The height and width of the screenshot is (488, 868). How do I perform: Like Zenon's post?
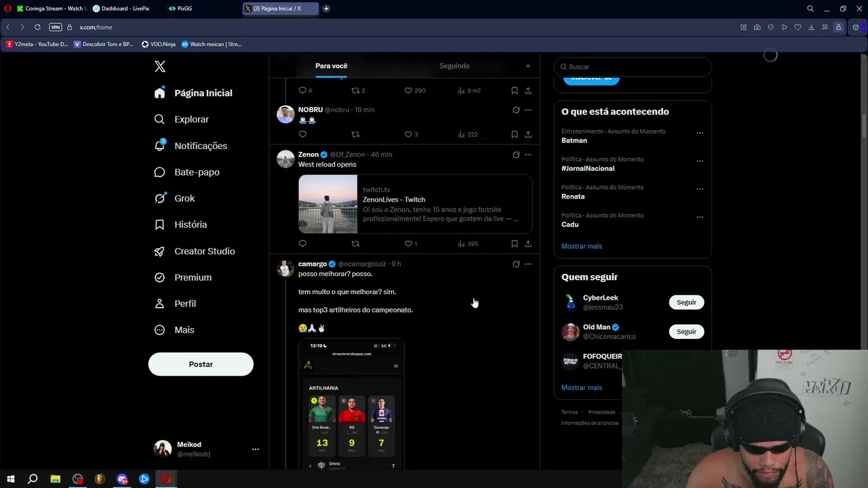coord(408,243)
